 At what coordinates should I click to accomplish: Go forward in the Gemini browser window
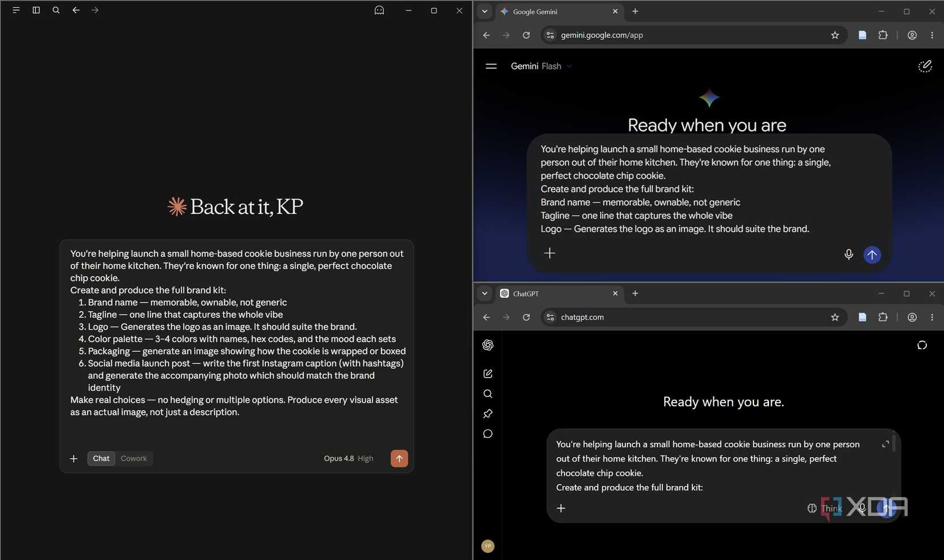[x=506, y=35]
